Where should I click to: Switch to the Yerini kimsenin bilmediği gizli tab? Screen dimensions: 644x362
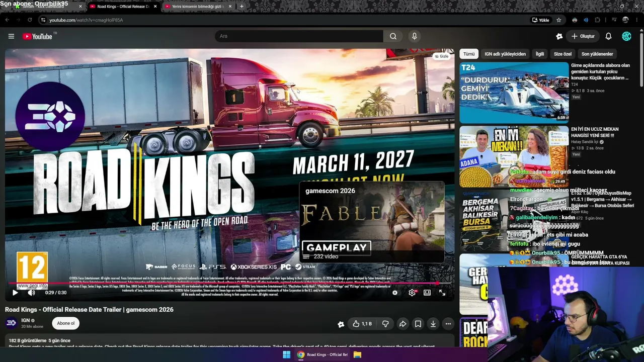(x=198, y=7)
